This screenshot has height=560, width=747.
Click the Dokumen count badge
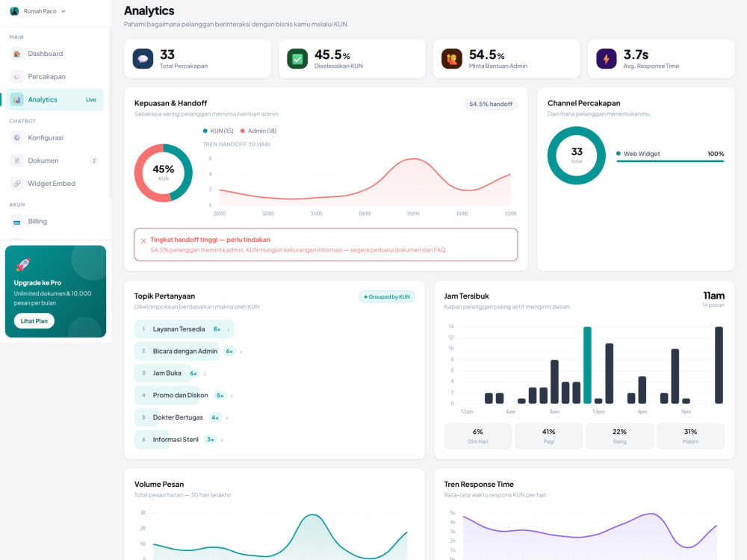point(94,161)
